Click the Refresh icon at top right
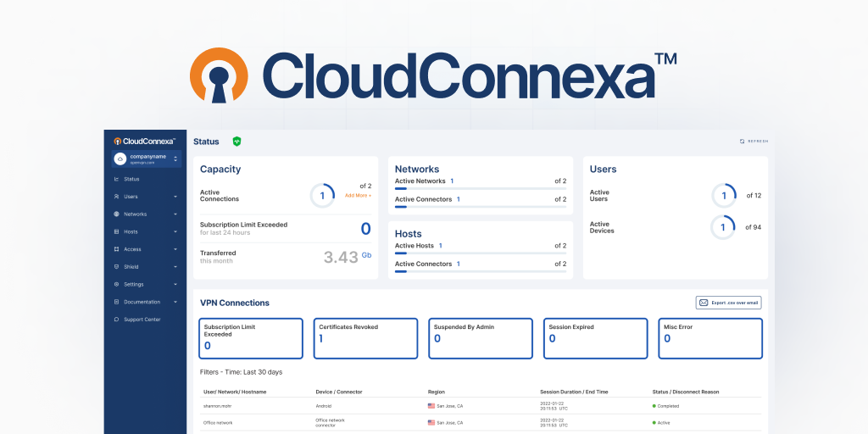 pos(742,142)
